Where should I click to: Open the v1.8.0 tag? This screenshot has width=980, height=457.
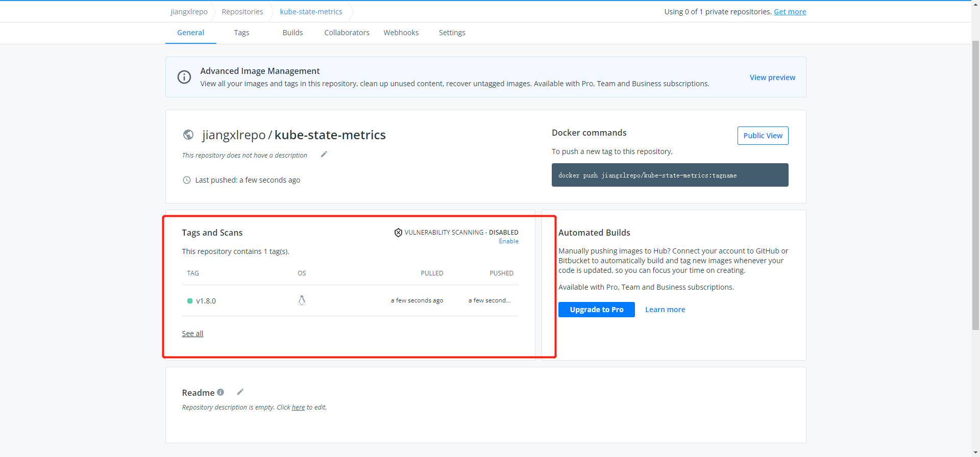(x=206, y=301)
